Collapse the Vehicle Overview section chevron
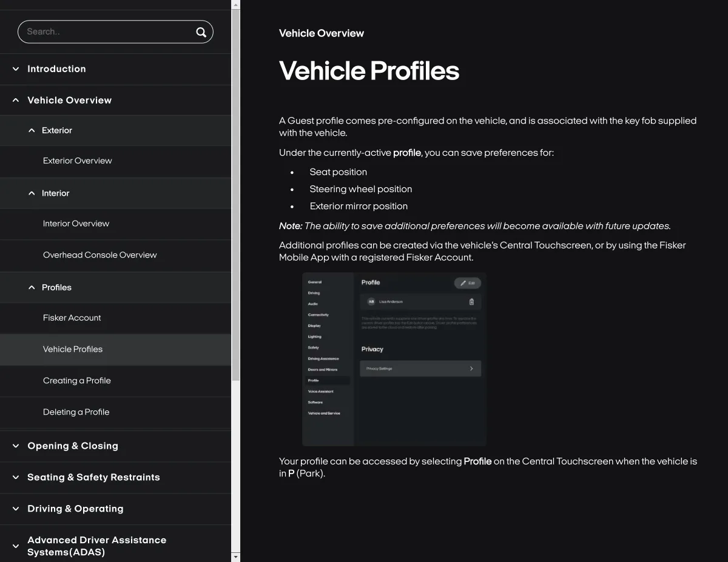Image resolution: width=728 pixels, height=562 pixels. 16,100
